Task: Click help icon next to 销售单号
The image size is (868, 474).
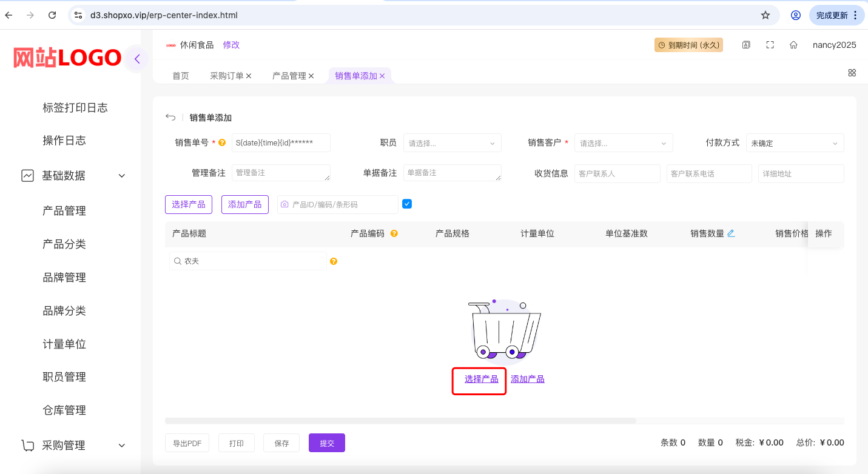Action: tap(222, 143)
